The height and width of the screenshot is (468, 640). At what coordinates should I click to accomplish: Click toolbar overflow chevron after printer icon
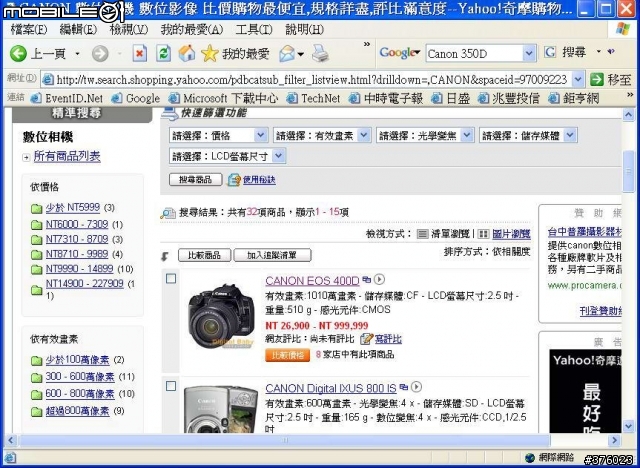367,44
